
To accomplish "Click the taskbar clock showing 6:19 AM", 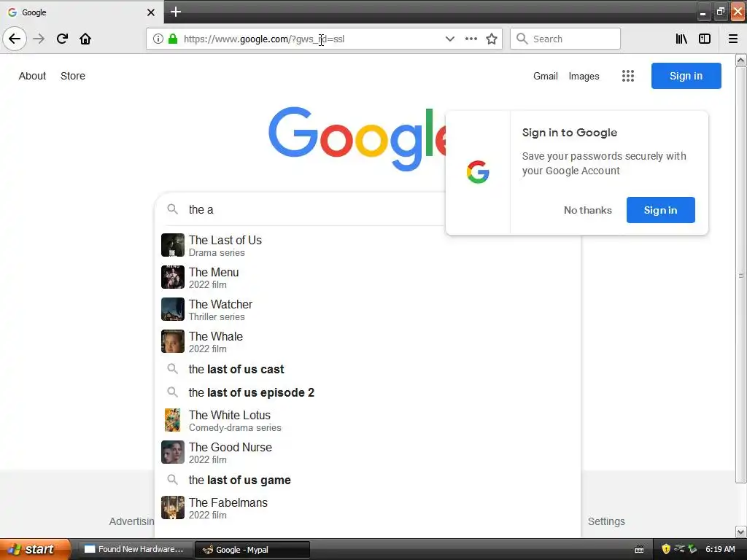I will pos(720,549).
